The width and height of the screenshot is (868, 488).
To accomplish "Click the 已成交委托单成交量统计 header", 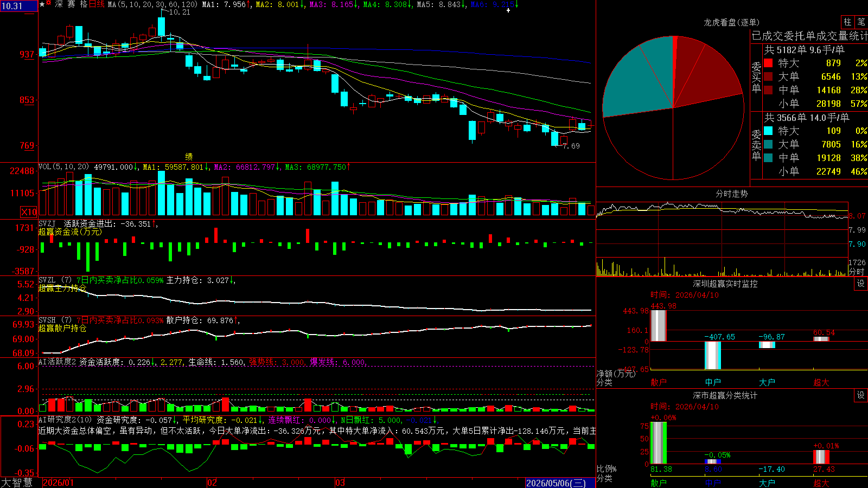I will pyautogui.click(x=809, y=36).
